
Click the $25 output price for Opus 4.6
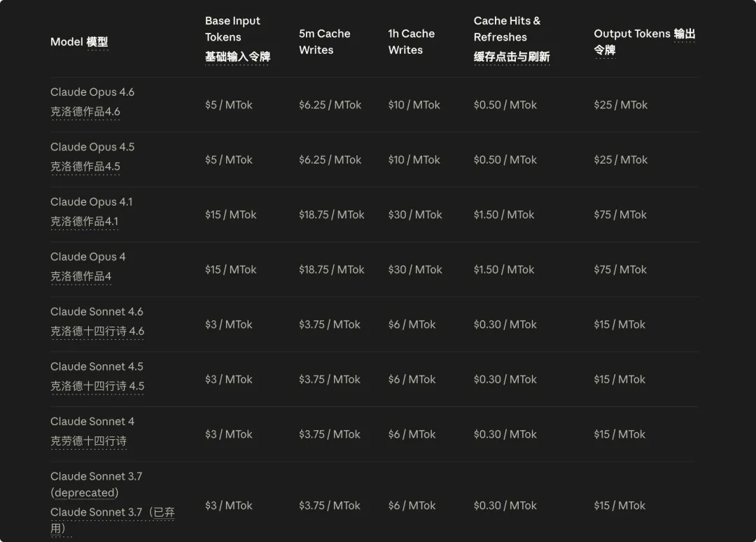point(620,105)
